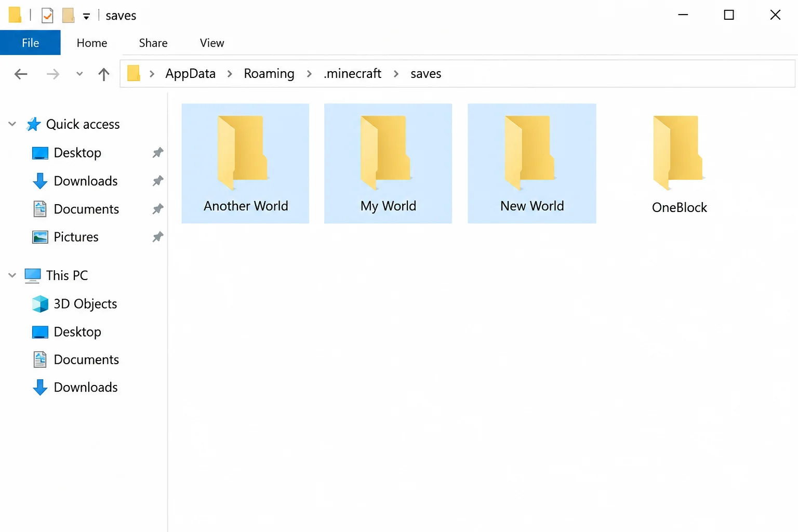Open the Customize Quick Access Toolbar dropdown arrow
Viewport: 798px width, 532px height.
click(x=86, y=17)
